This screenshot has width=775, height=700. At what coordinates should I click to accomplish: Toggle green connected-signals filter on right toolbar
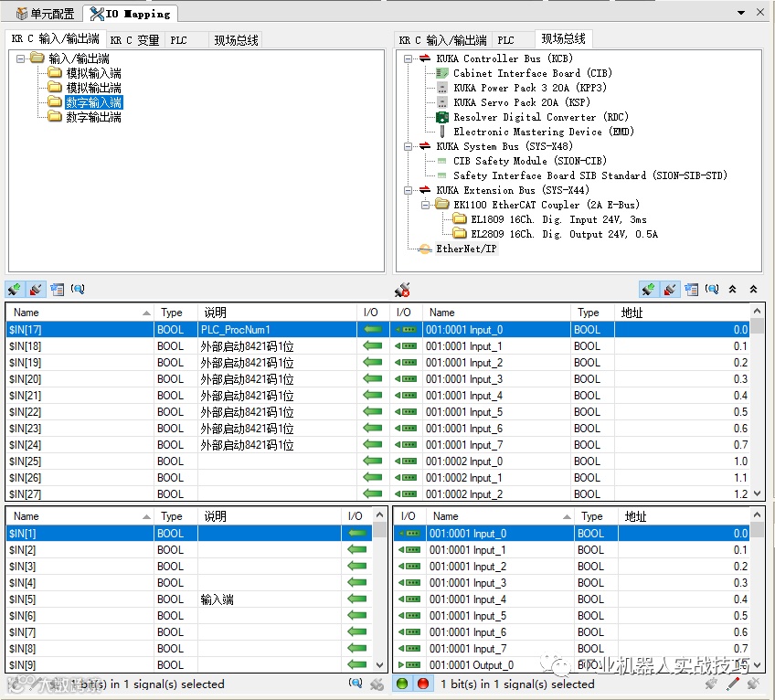[x=649, y=289]
